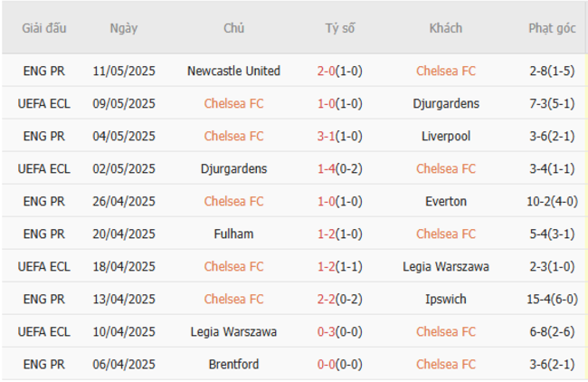Screen dimensions: 588x382
Task: Open the Fulham team link
Action: click(233, 234)
